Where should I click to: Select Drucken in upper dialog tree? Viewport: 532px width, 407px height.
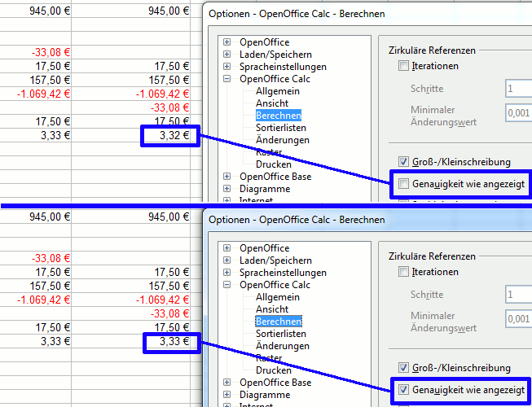click(x=273, y=164)
